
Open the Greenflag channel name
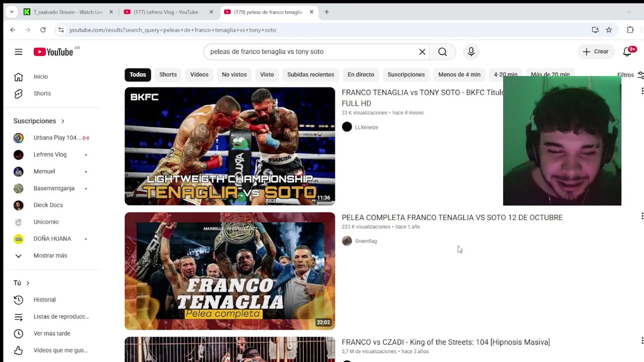pos(366,241)
